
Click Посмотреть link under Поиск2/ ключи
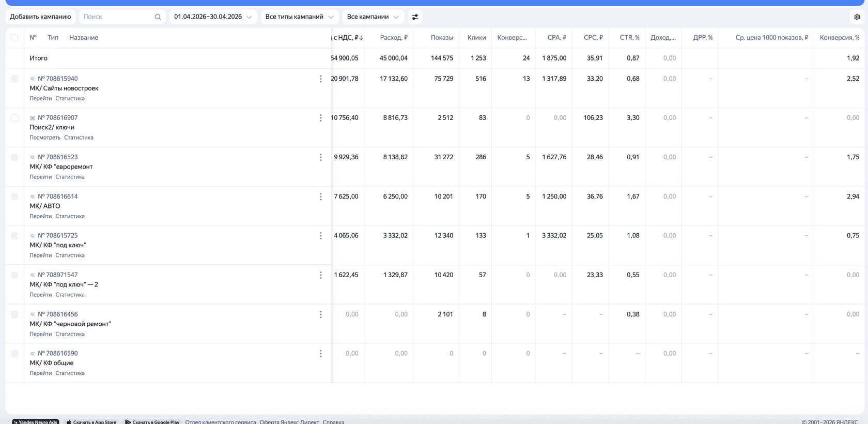click(x=45, y=138)
